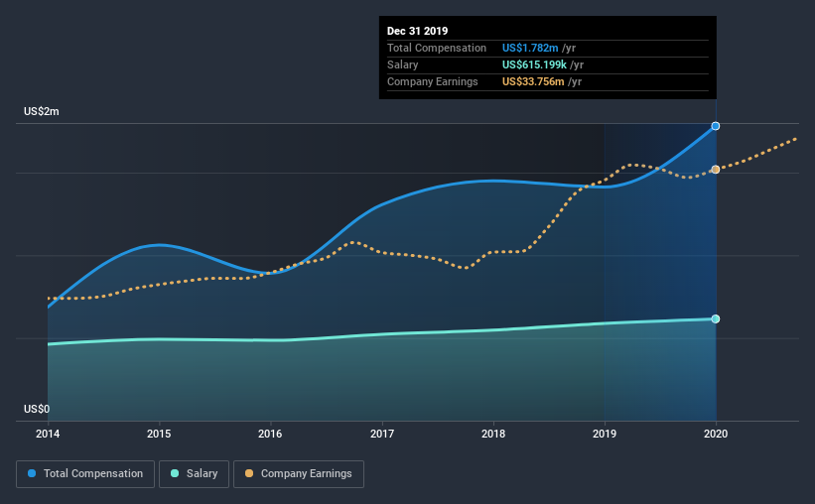
Task: Click the Total Compensation label in the tooltip
Action: pos(437,48)
